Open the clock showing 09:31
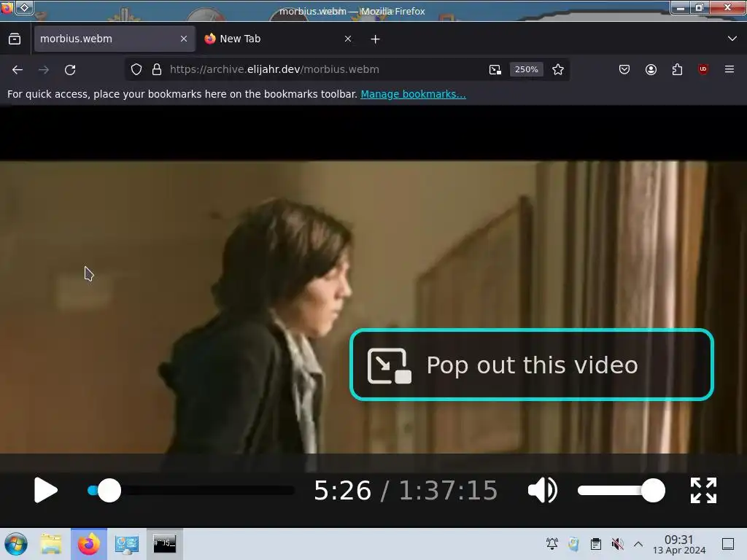 [x=679, y=544]
